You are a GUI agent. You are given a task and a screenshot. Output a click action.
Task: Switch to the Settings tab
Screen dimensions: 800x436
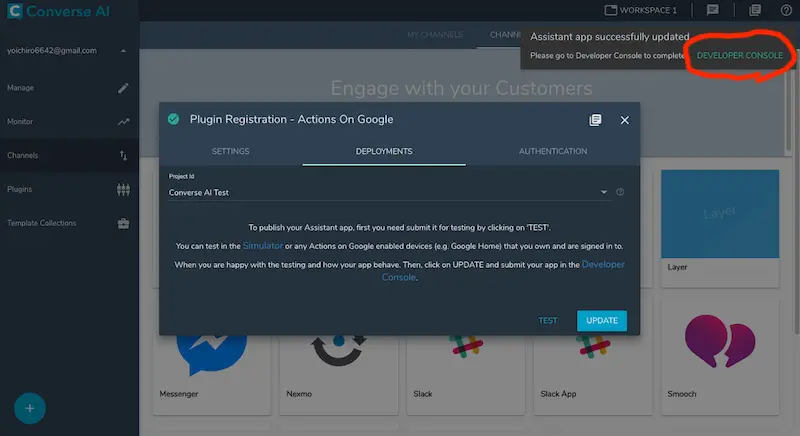(231, 151)
